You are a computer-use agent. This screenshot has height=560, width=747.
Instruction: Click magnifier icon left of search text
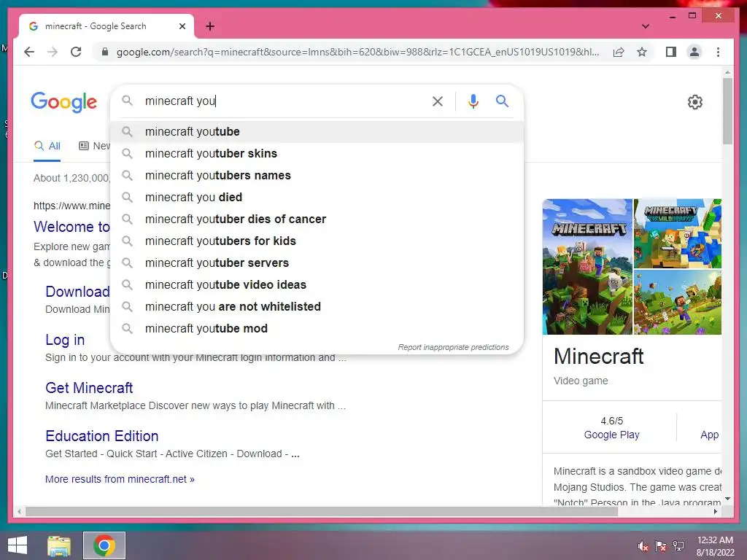(x=127, y=101)
